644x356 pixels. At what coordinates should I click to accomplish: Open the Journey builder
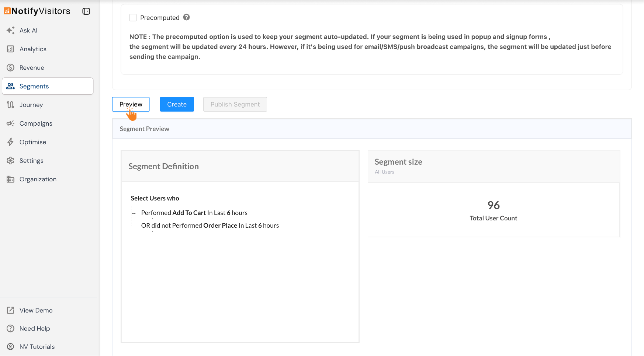[x=31, y=105]
